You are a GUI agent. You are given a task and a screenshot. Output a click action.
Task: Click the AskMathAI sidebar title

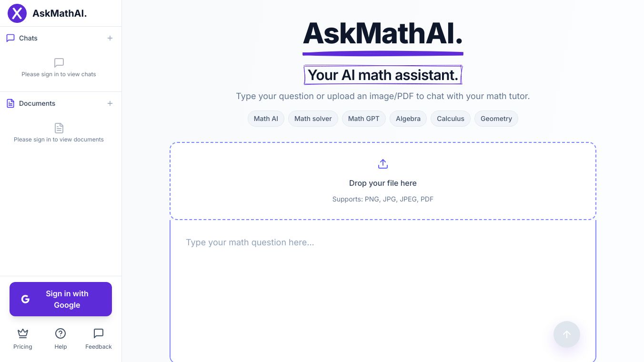tap(60, 13)
